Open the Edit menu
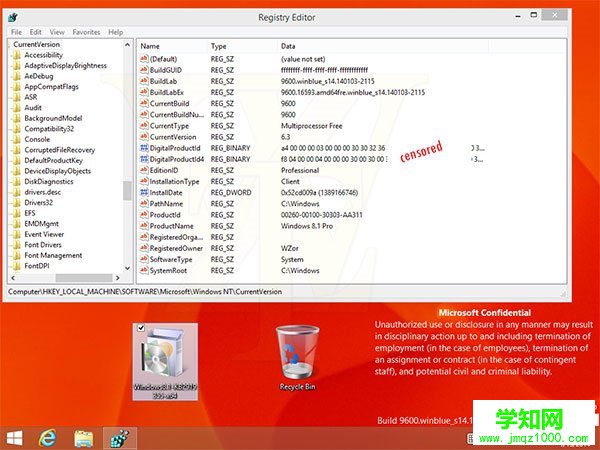The image size is (600, 450). click(x=36, y=32)
